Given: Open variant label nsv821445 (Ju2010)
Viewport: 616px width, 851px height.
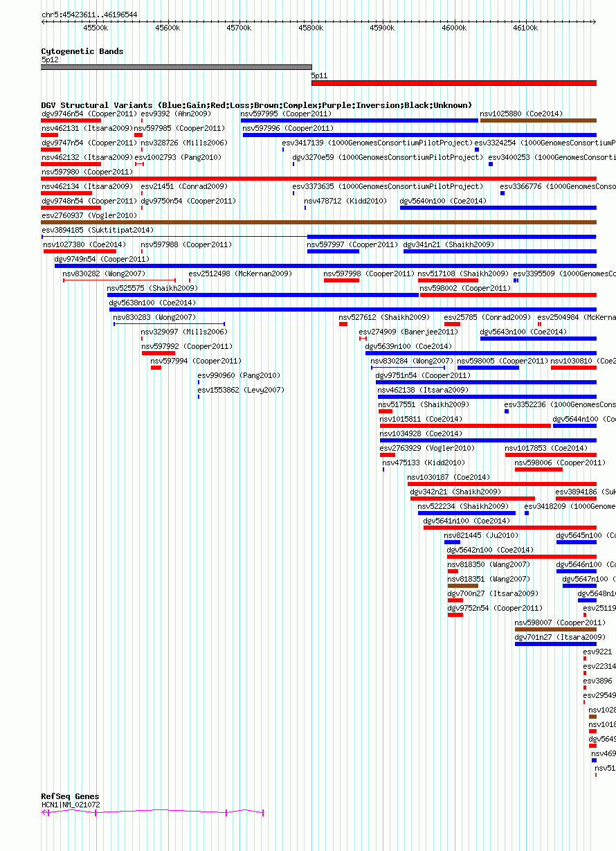Looking at the screenshot, I should click(x=481, y=535).
